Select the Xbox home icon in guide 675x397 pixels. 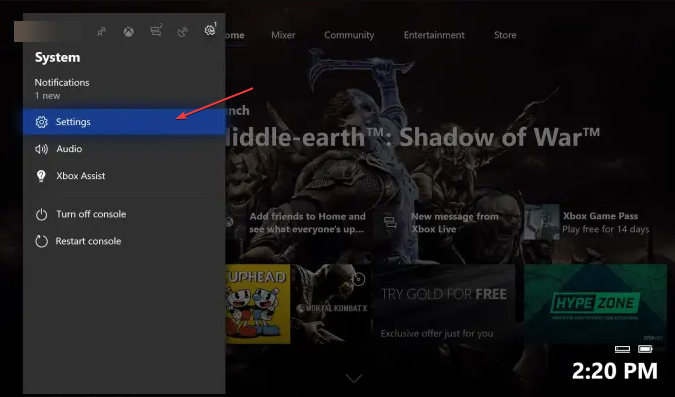[x=128, y=31]
